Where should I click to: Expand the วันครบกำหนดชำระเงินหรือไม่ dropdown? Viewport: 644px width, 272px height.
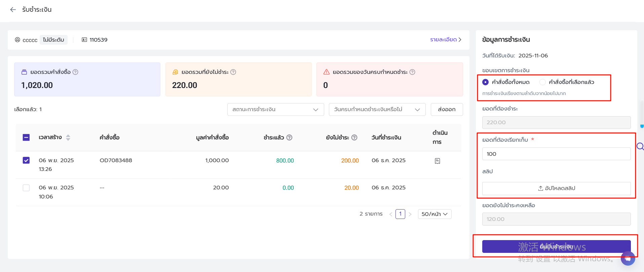click(377, 109)
